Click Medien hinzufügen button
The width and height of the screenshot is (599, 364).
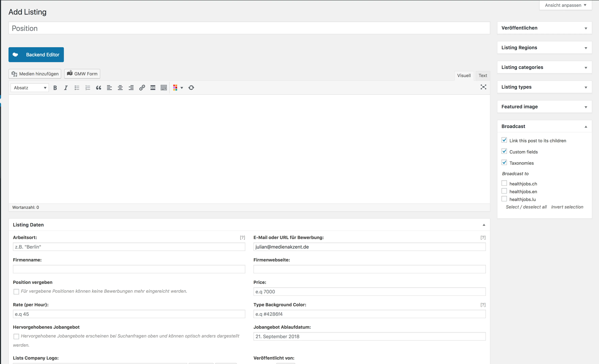click(35, 74)
